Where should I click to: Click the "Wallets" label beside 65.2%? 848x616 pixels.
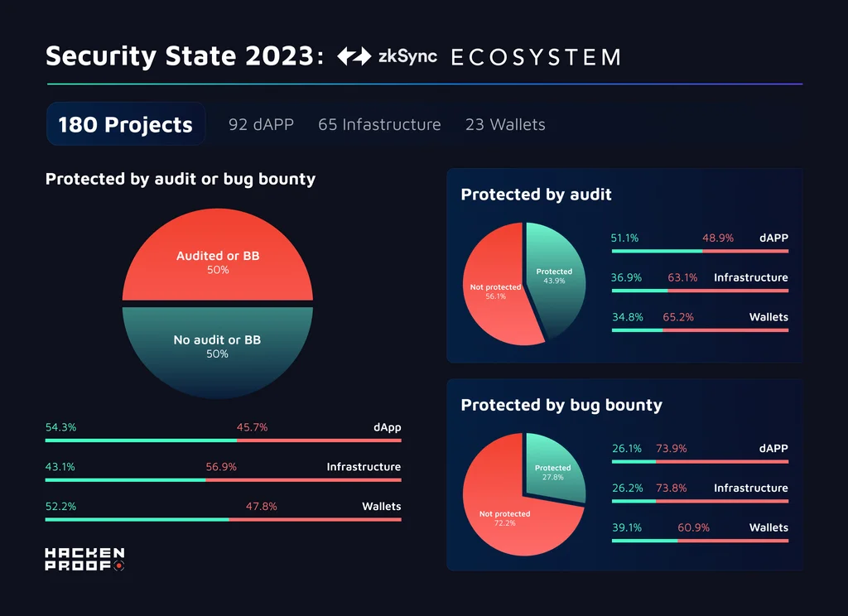pyautogui.click(x=769, y=317)
